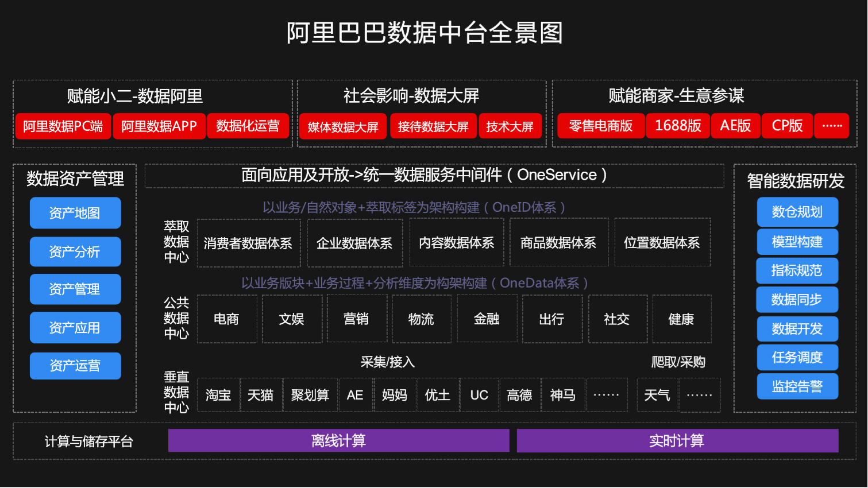This screenshot has width=868, height=488.
Task: Open 监控告警
Action: (x=797, y=386)
